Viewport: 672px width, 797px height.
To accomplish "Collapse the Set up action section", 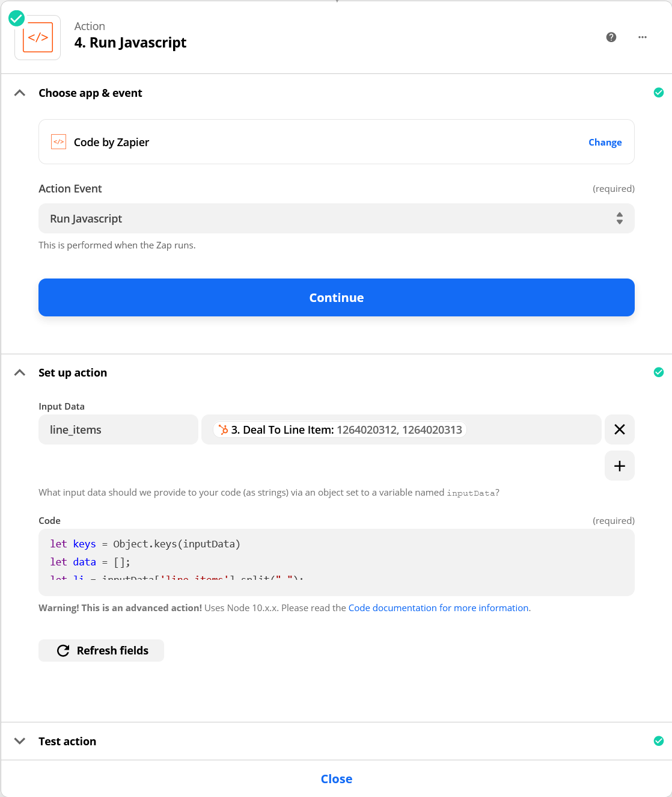I will pos(20,372).
